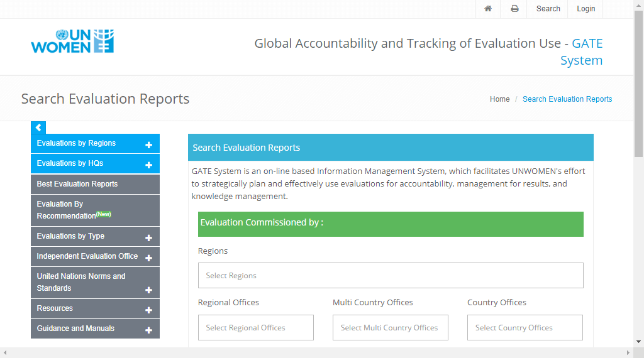Click Search Evaluation Reports breadcrumb link
Image resolution: width=644 pixels, height=358 pixels.
point(567,99)
